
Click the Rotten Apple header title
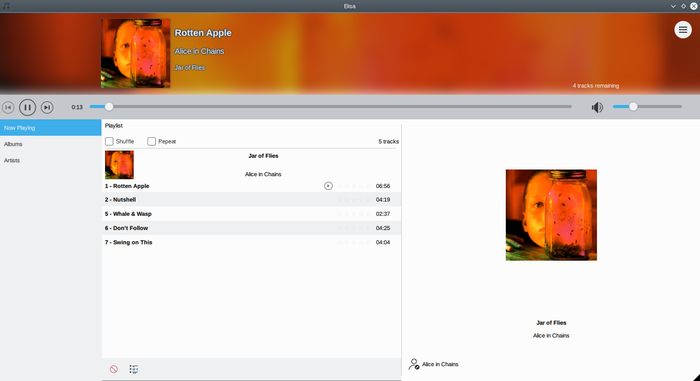203,33
